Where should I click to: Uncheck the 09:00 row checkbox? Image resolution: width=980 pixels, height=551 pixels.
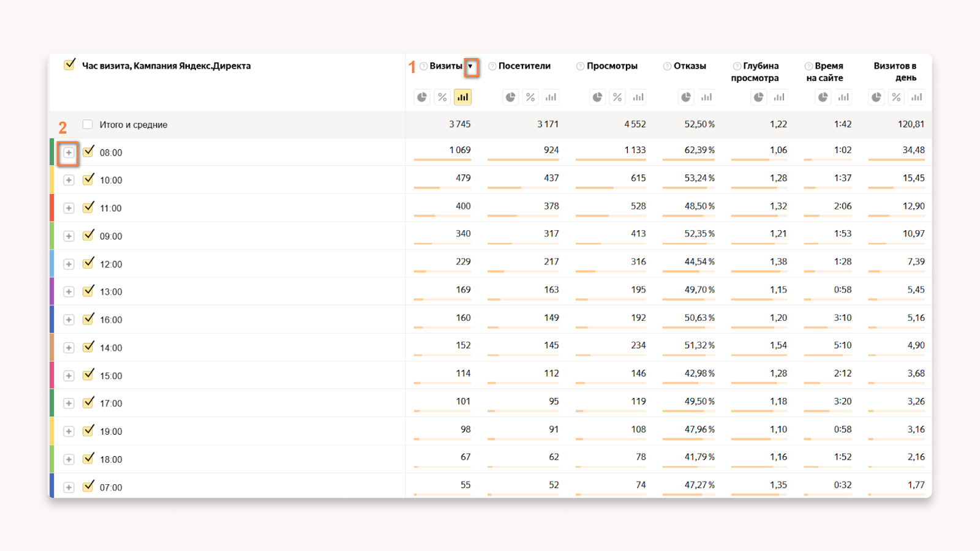(x=88, y=235)
